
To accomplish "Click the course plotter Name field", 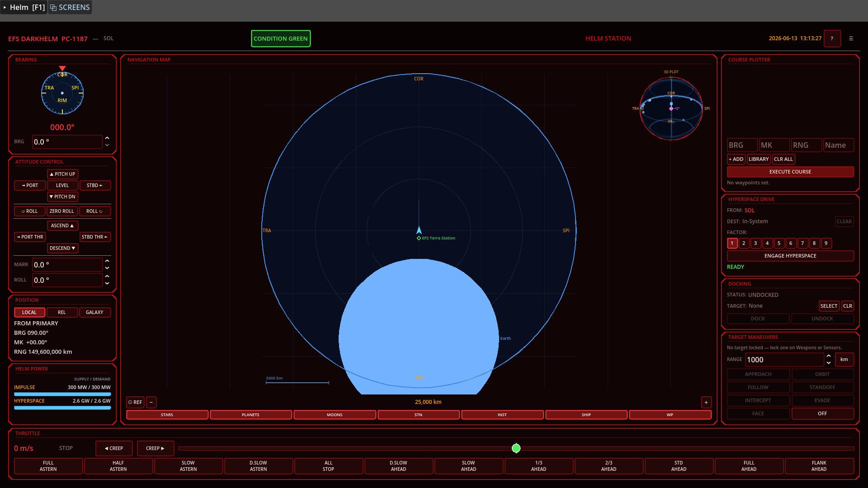I will click(839, 145).
